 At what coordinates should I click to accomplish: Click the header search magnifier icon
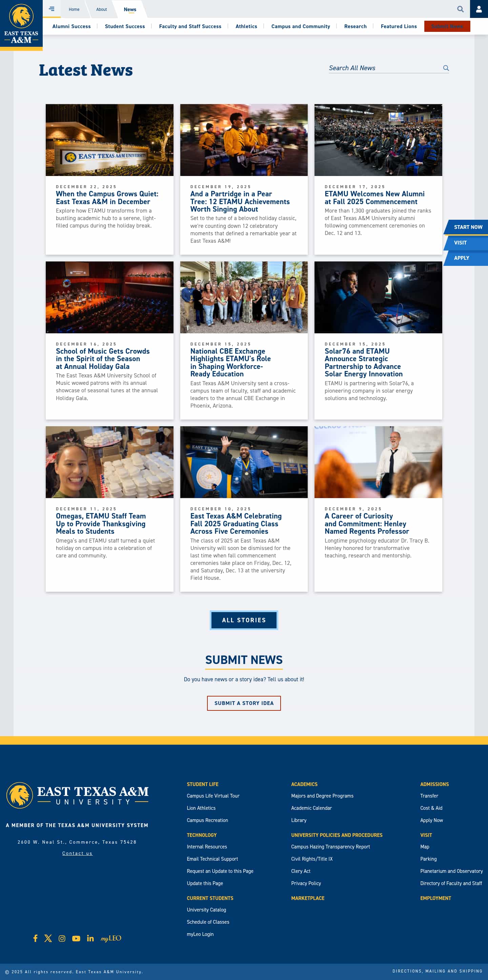click(460, 9)
